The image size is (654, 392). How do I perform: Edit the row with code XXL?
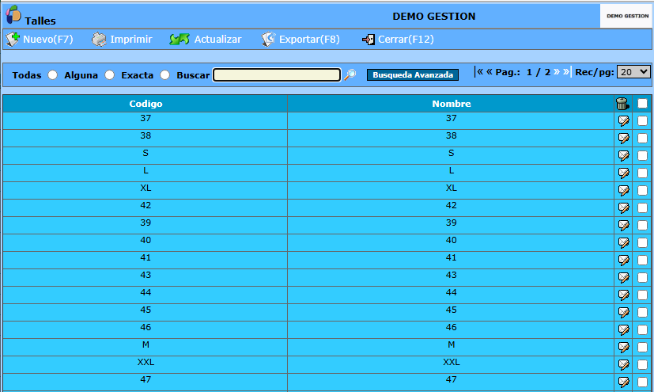coord(623,364)
